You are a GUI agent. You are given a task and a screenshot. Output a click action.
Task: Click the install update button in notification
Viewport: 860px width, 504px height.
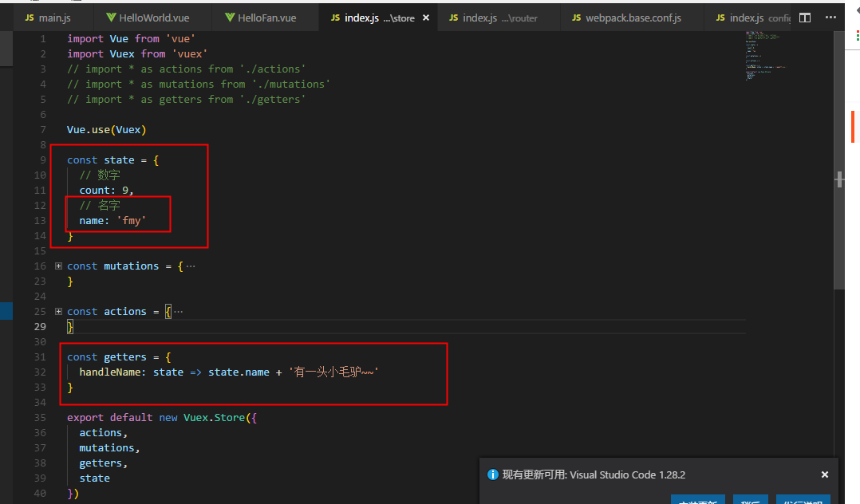point(697,500)
